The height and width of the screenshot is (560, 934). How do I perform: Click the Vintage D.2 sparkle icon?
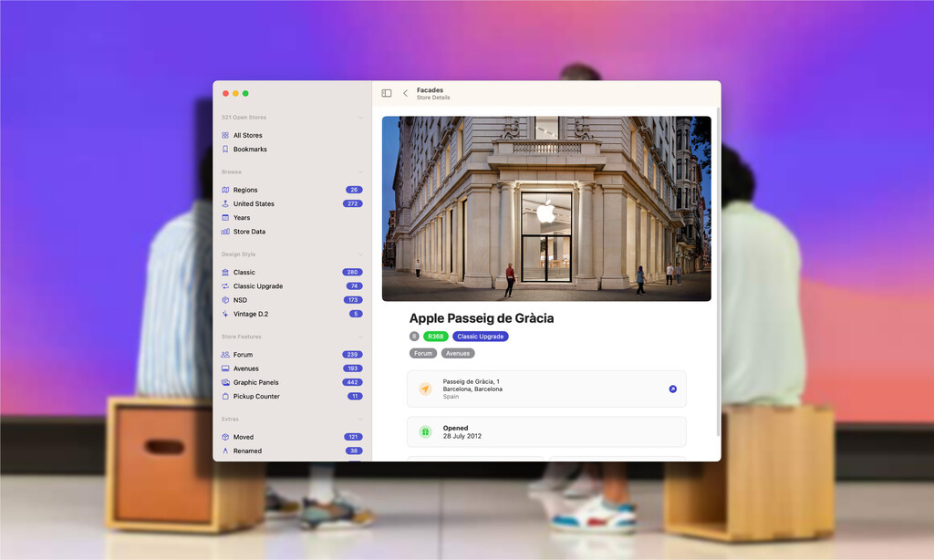click(225, 314)
